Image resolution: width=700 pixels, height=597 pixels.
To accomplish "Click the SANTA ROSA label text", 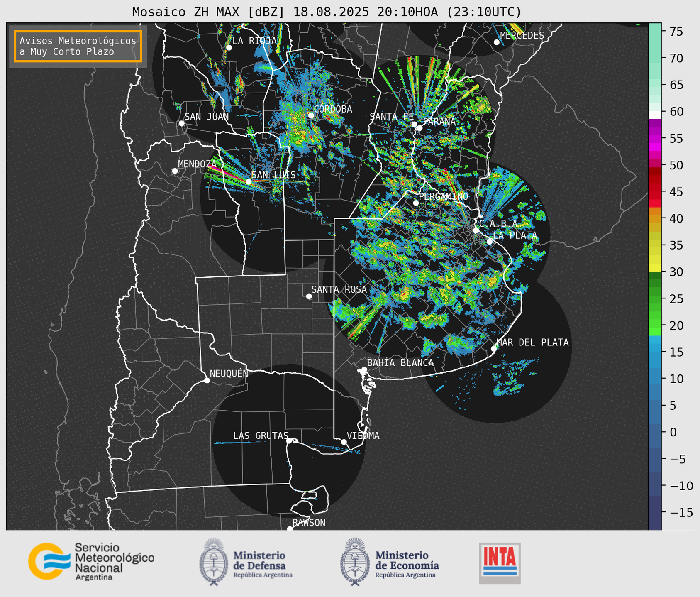I will click(339, 289).
